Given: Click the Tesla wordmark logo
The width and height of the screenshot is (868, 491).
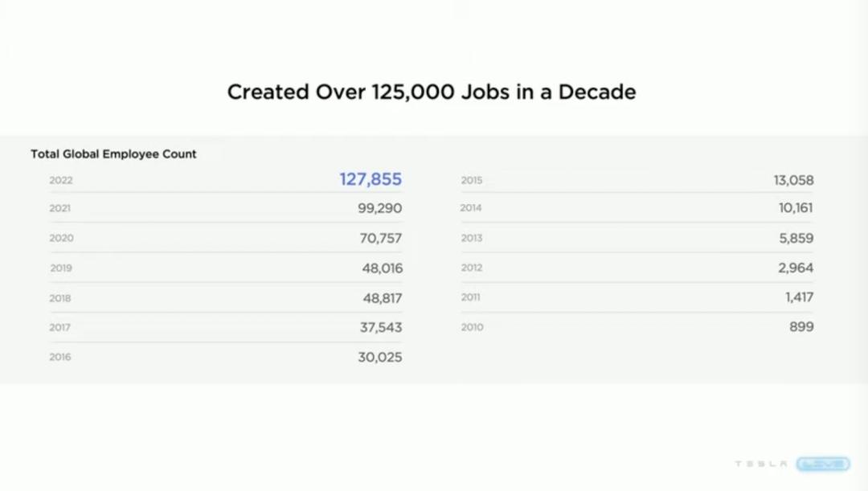Looking at the screenshot, I should point(761,464).
